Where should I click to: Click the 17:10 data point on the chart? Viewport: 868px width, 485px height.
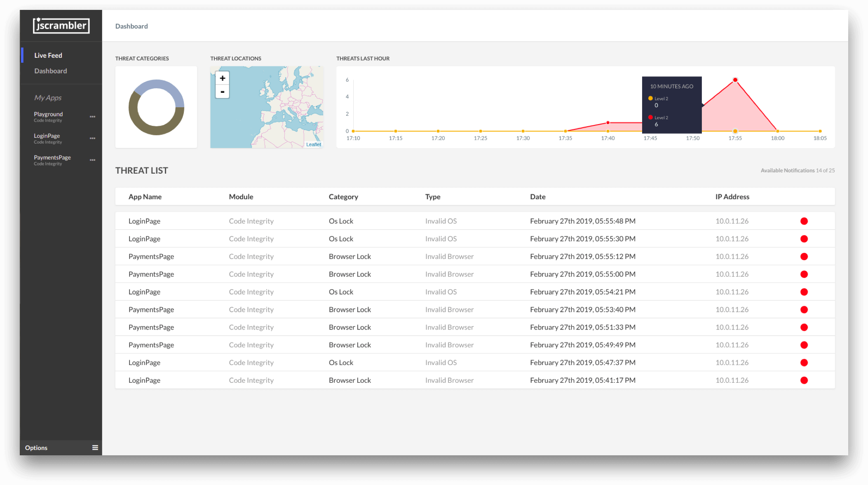353,131
